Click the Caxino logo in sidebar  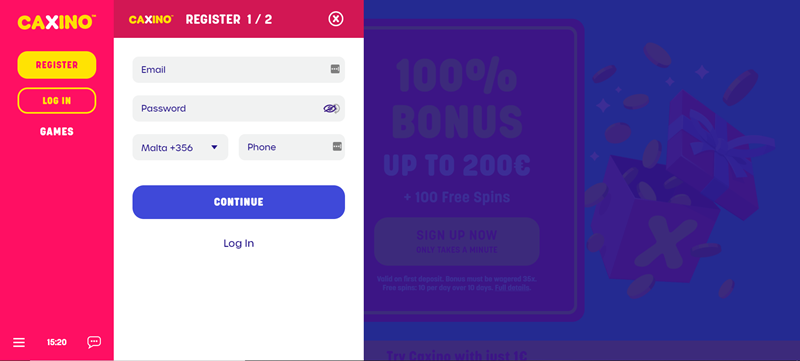pos(57,22)
